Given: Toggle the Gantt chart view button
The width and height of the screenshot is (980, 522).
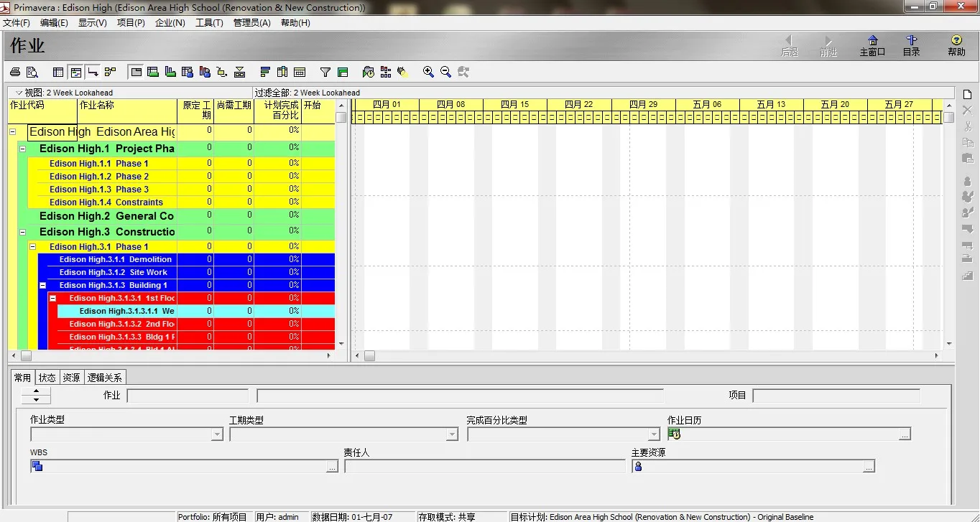Looking at the screenshot, I should [75, 72].
